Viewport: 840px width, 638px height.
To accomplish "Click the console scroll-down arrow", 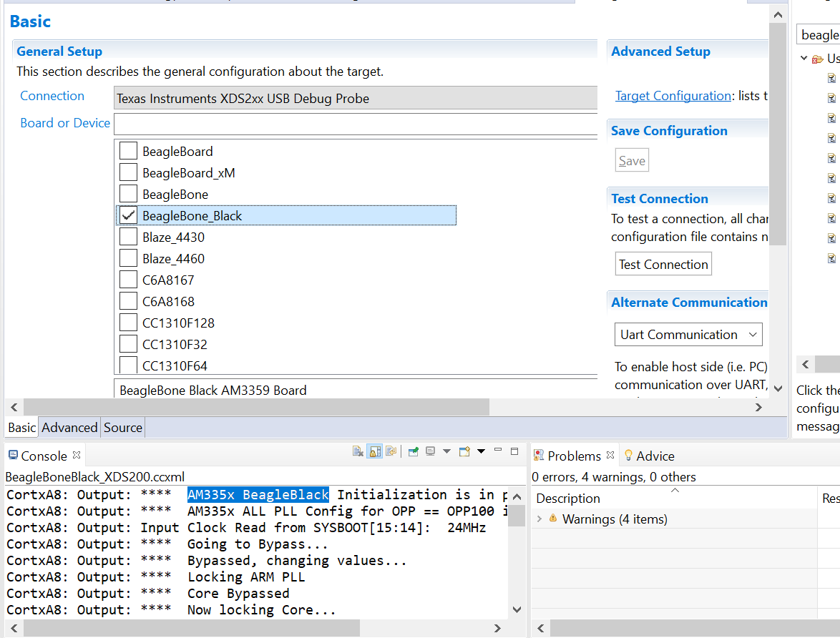I will 517,609.
